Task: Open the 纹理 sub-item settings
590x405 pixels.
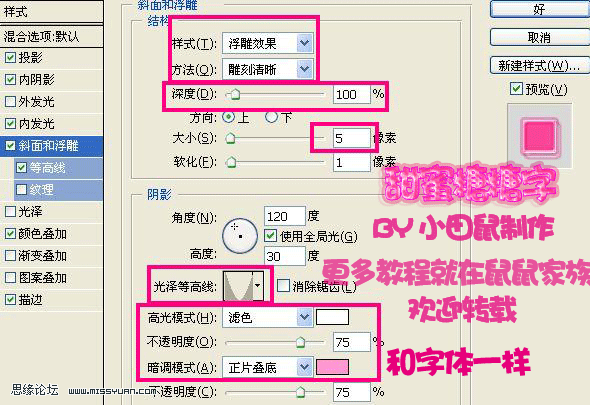Action: [42, 190]
